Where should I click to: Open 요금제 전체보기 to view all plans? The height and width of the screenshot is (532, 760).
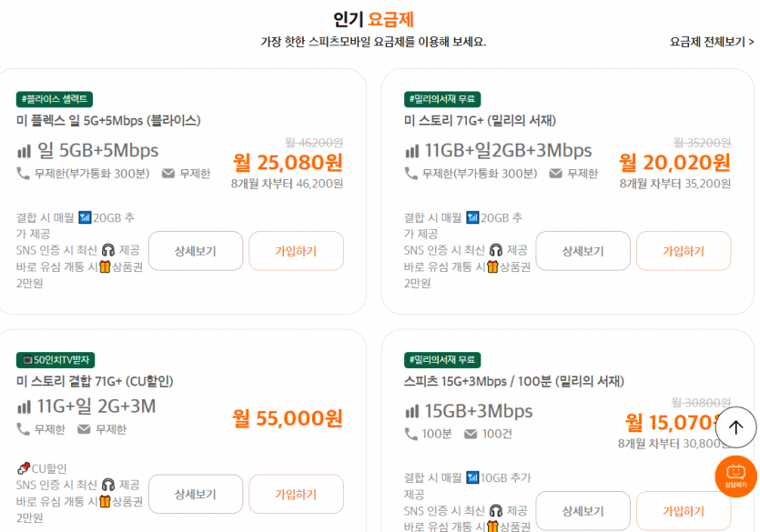click(711, 42)
